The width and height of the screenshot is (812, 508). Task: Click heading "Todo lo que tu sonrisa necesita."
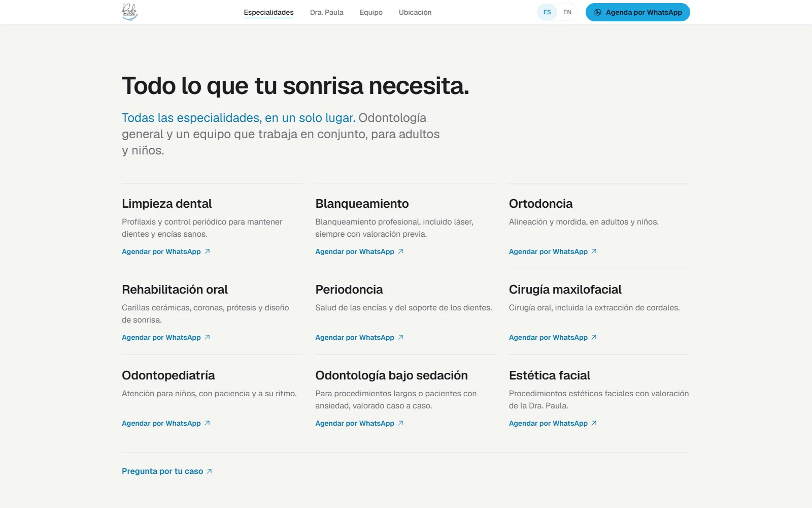(295, 86)
